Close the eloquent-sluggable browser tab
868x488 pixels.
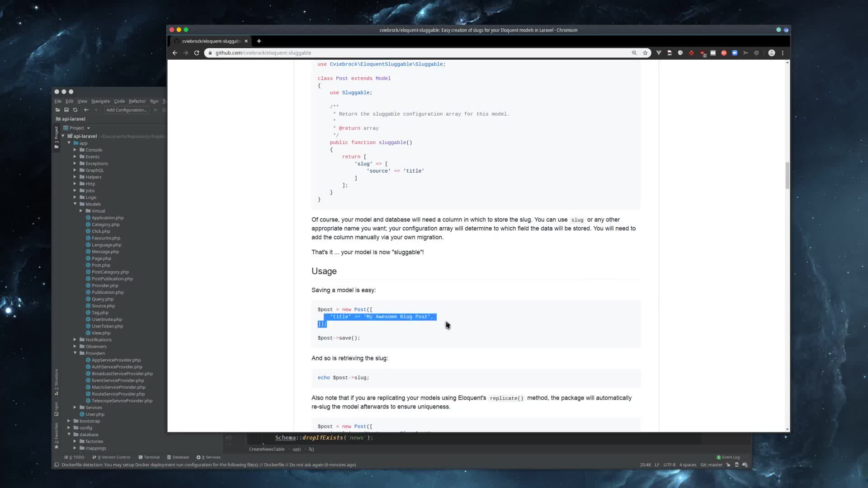[246, 41]
